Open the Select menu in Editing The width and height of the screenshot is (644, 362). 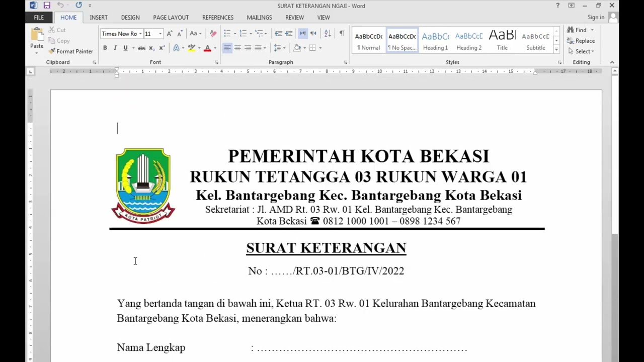click(x=581, y=51)
